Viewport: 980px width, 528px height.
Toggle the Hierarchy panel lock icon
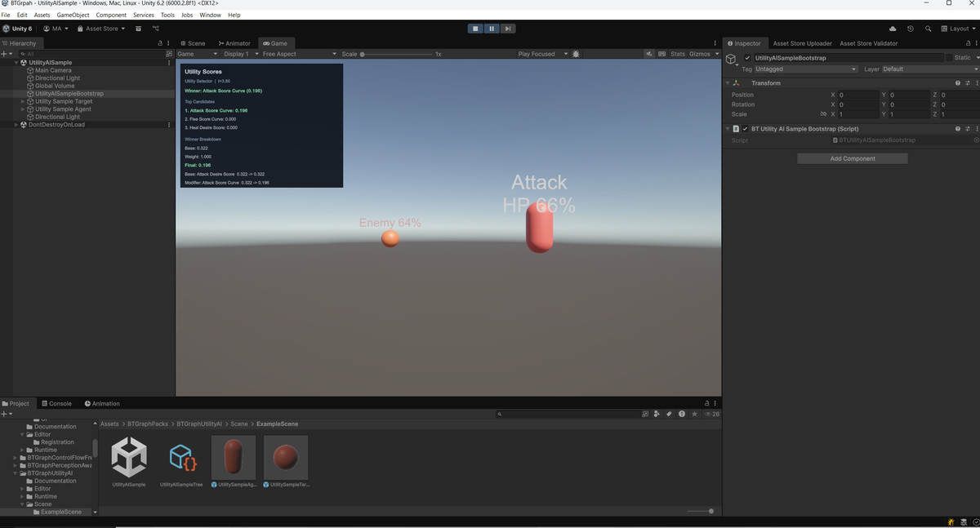point(160,43)
